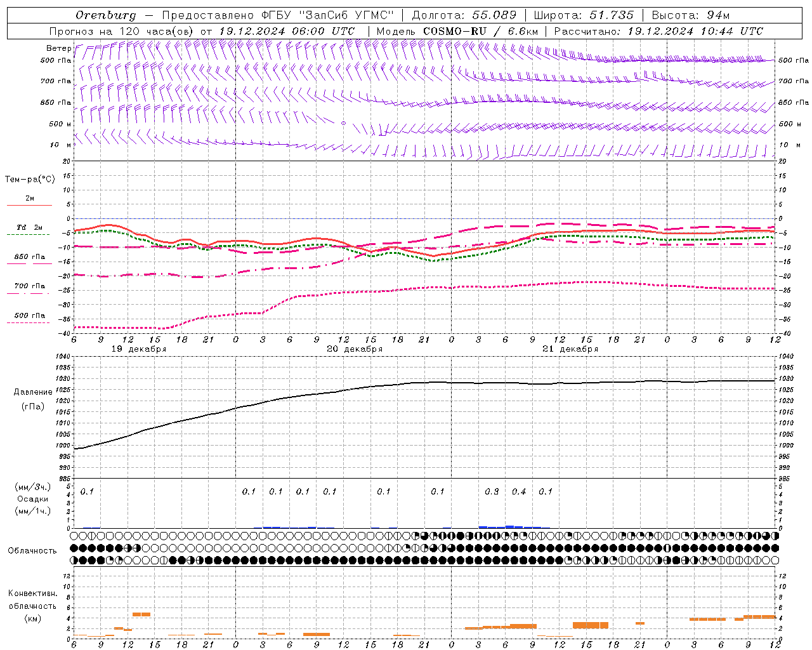
Task: Click the 'Облачность' cloud cover label
Action: click(32, 551)
